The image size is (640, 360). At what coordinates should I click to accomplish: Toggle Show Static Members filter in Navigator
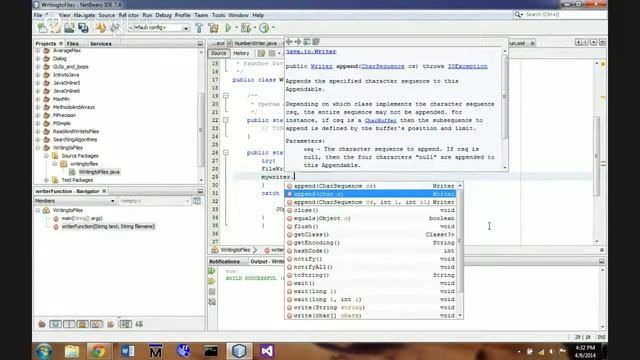coord(69,324)
